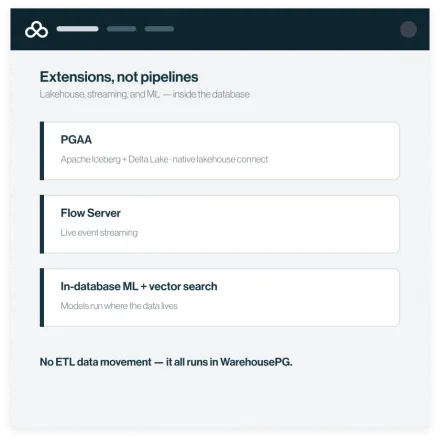Viewport: 440px width, 440px height.
Task: Click Live event streaming description
Action: coord(99,233)
